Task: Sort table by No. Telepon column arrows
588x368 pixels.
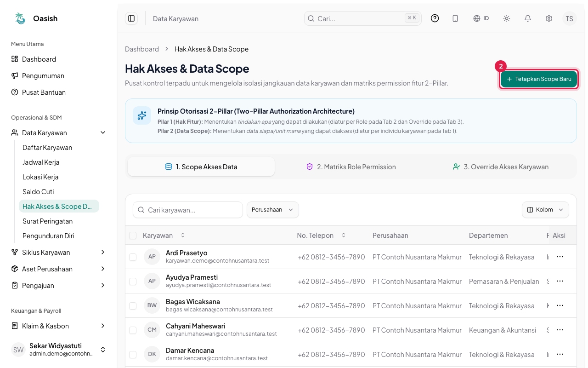Action: [344, 236]
